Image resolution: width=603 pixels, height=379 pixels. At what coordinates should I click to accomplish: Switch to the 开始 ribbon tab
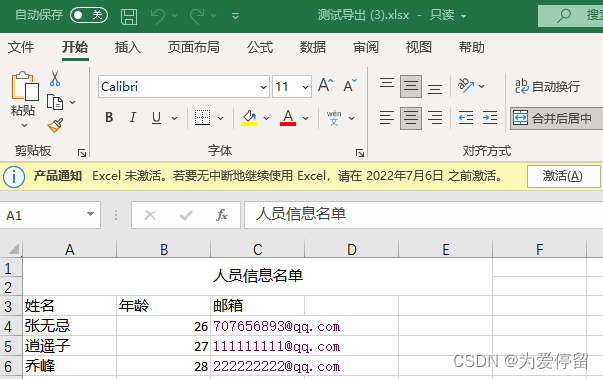pos(75,47)
